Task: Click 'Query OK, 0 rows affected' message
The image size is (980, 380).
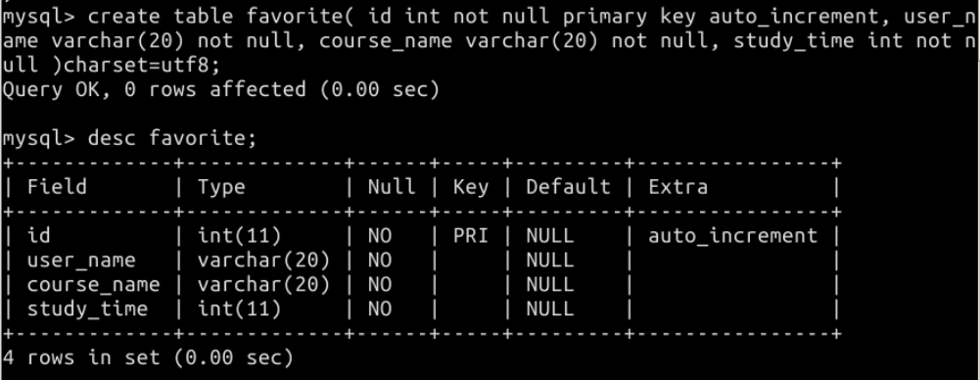Action: (155, 90)
